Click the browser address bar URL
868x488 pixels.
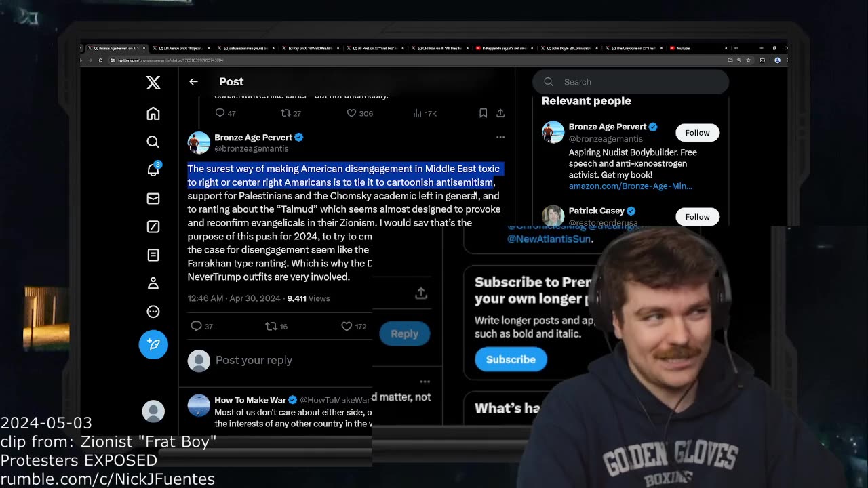tap(171, 60)
